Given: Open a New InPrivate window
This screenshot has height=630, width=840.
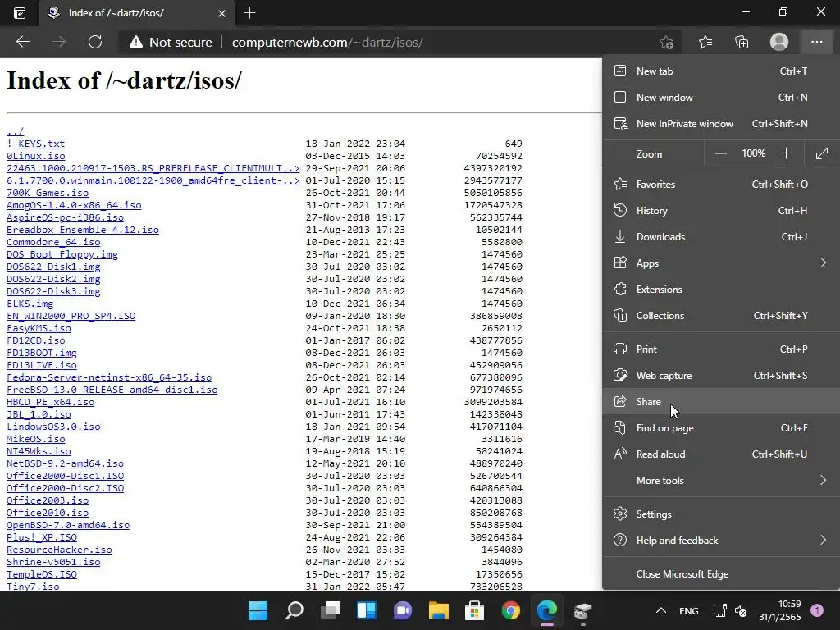Looking at the screenshot, I should (x=721, y=124).
